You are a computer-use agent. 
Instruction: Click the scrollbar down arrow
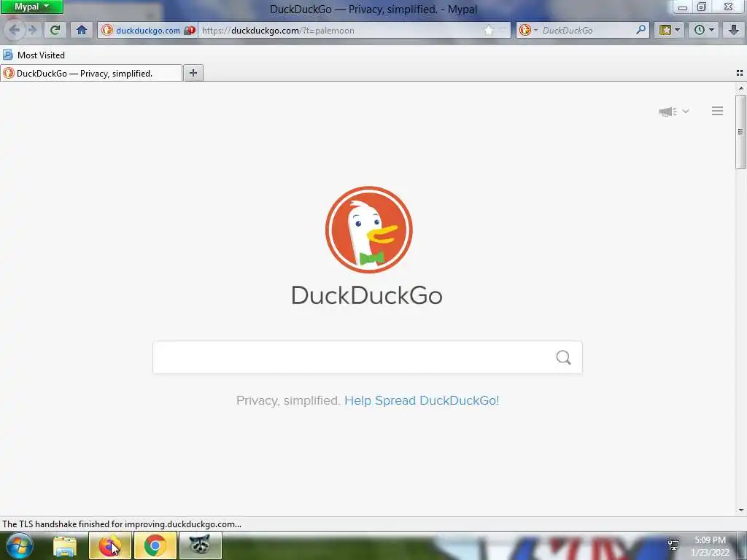[740, 510]
